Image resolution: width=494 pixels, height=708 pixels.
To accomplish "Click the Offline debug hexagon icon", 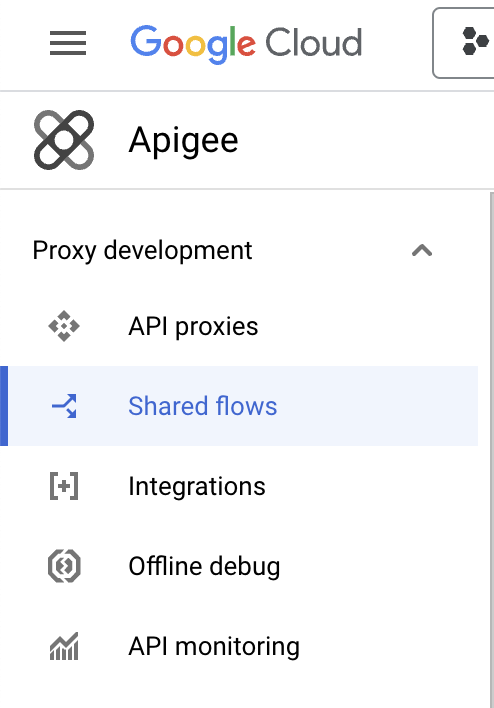I will pos(64,566).
